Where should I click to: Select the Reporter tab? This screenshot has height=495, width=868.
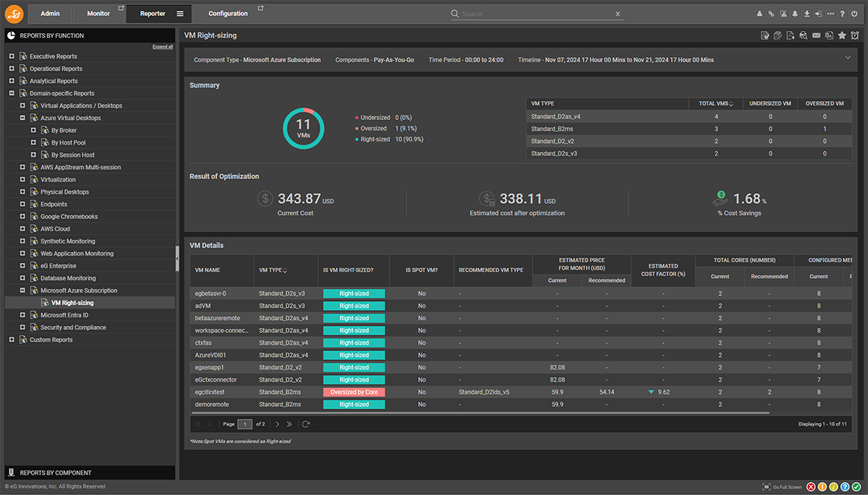tap(153, 14)
